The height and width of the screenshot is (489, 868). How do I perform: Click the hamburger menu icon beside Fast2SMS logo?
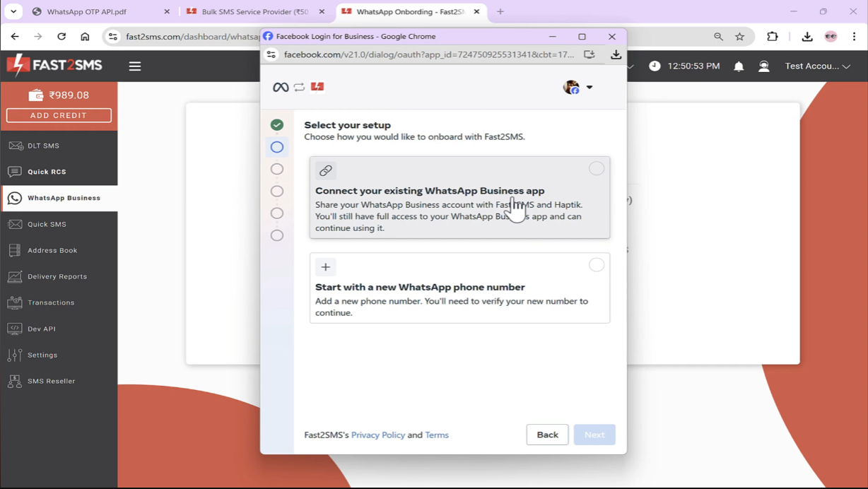click(134, 66)
